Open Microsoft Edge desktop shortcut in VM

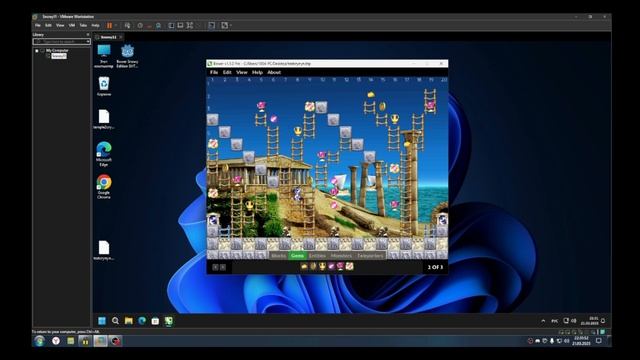pyautogui.click(x=104, y=154)
